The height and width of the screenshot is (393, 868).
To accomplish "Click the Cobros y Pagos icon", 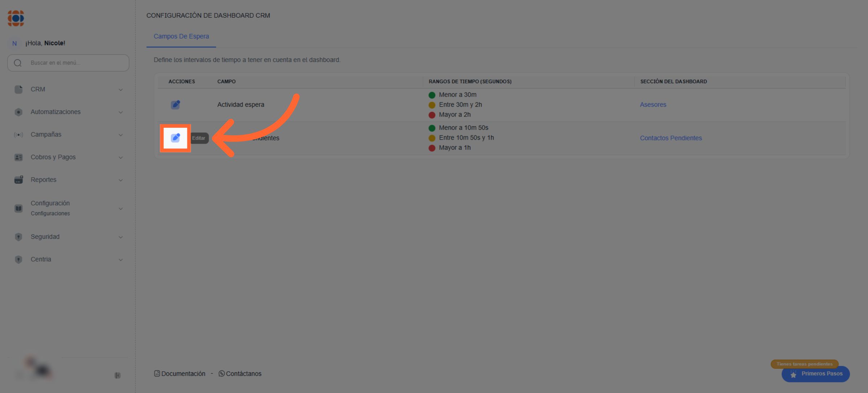I will tap(18, 157).
